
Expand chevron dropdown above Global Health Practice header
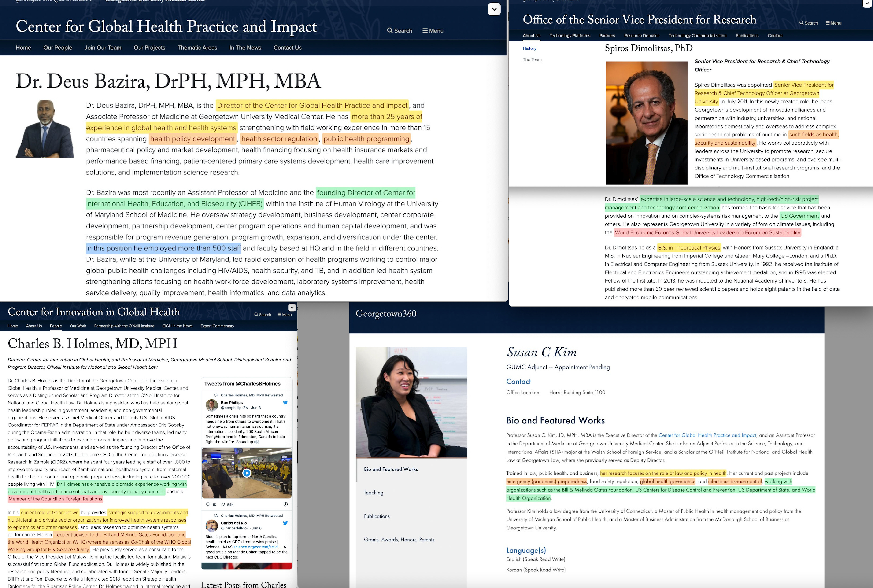click(x=494, y=9)
